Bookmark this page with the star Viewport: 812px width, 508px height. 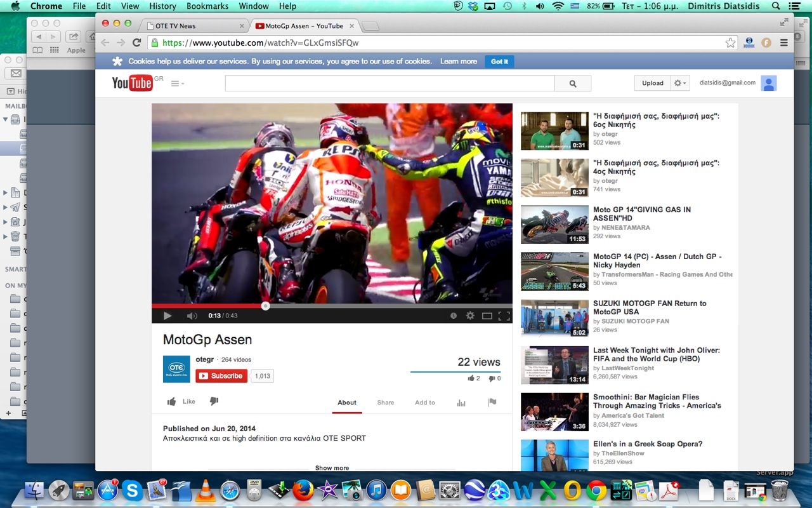point(731,43)
